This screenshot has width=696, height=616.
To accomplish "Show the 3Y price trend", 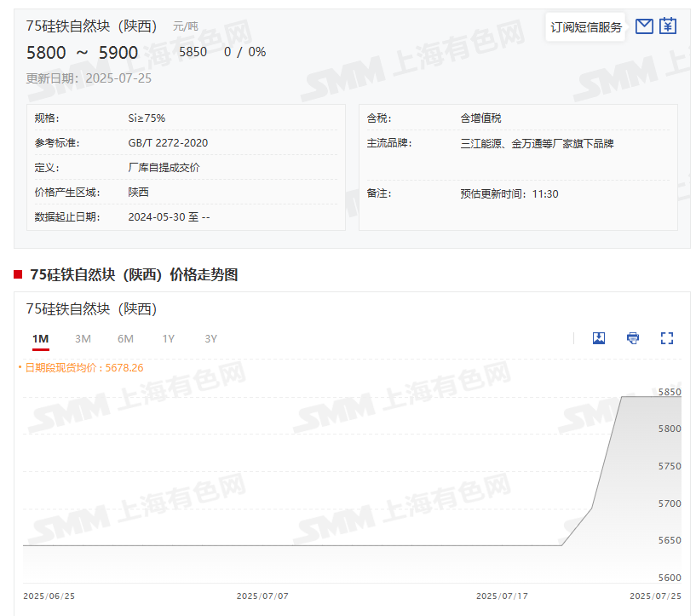I will (211, 339).
